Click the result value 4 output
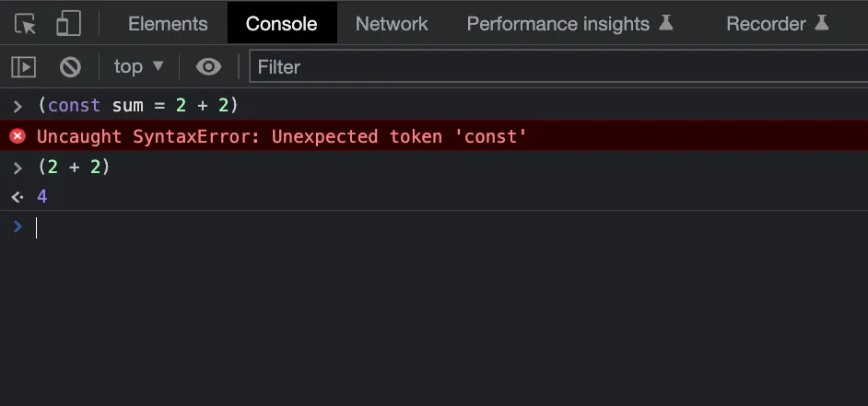This screenshot has height=406, width=868. click(42, 196)
